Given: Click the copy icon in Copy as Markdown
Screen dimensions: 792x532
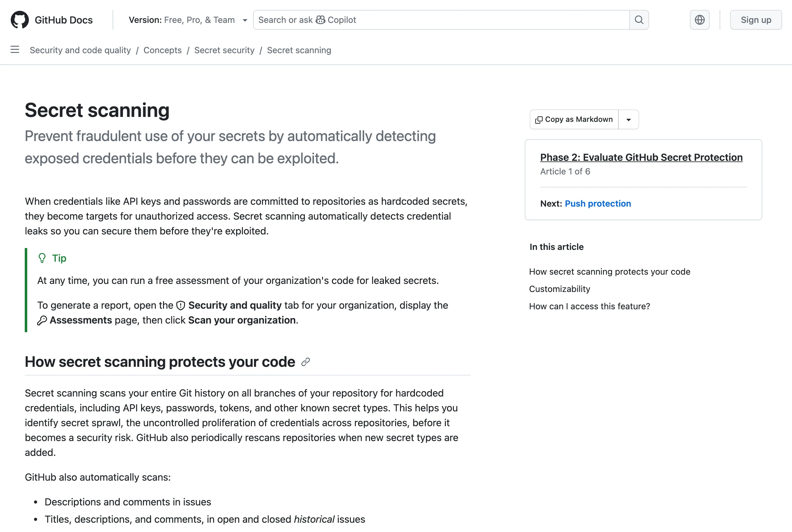Looking at the screenshot, I should coord(539,120).
